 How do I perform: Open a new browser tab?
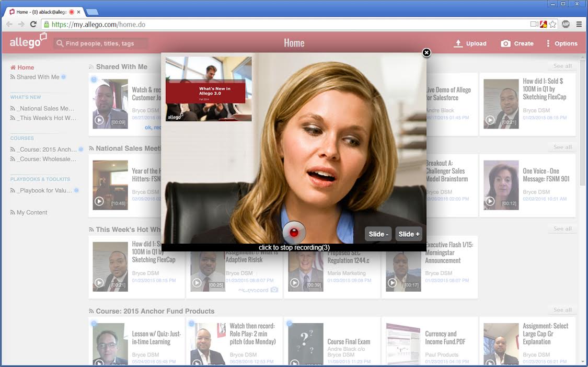click(x=92, y=12)
